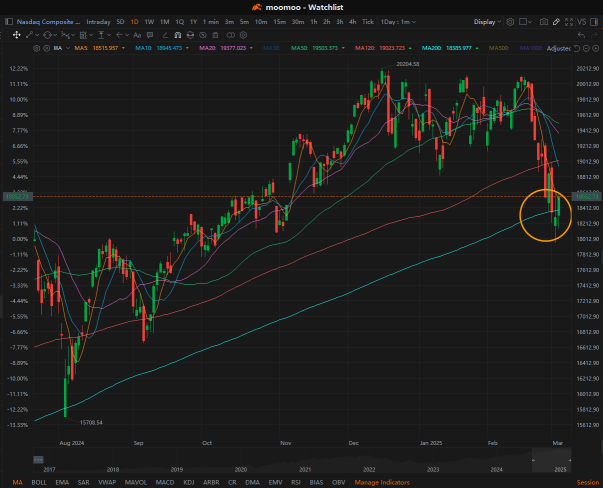Switch to the 1W timeframe

149,22
